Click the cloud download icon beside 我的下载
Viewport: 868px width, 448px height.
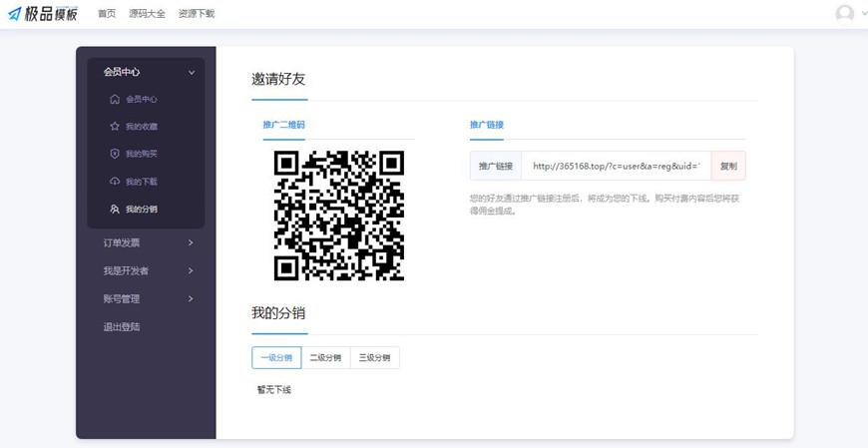(x=115, y=182)
